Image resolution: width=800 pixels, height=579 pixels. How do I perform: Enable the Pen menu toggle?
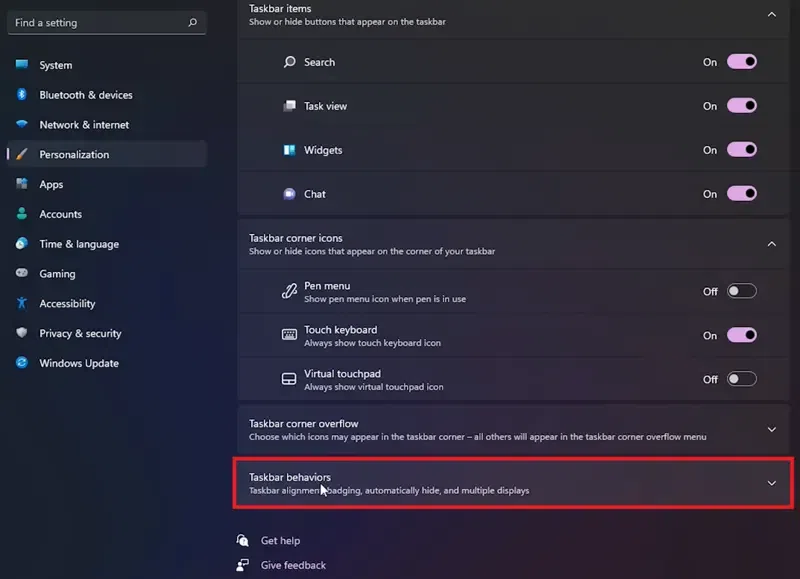pos(742,291)
